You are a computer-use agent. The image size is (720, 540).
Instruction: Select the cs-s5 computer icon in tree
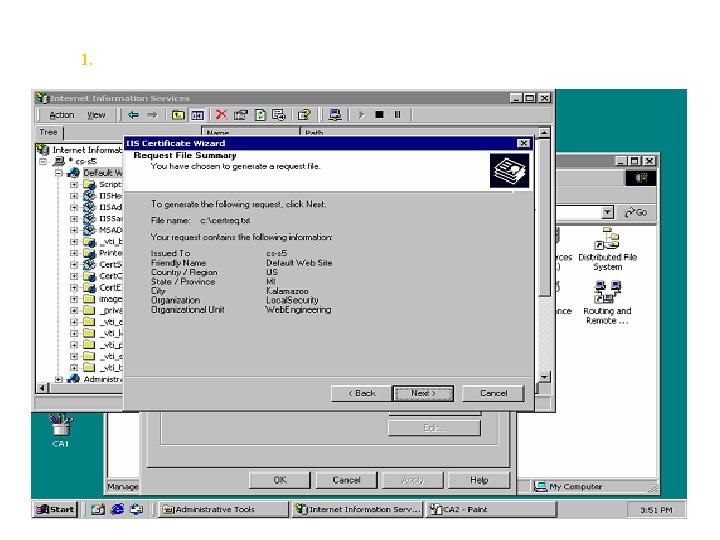coord(59,161)
